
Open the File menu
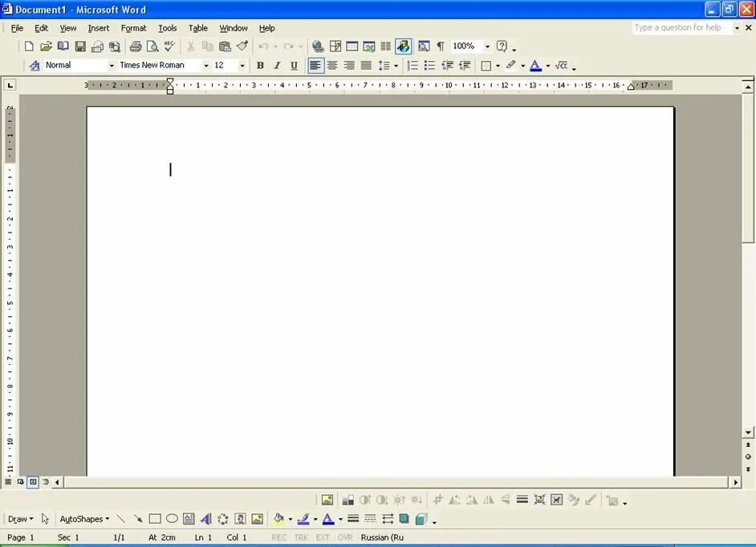17,28
